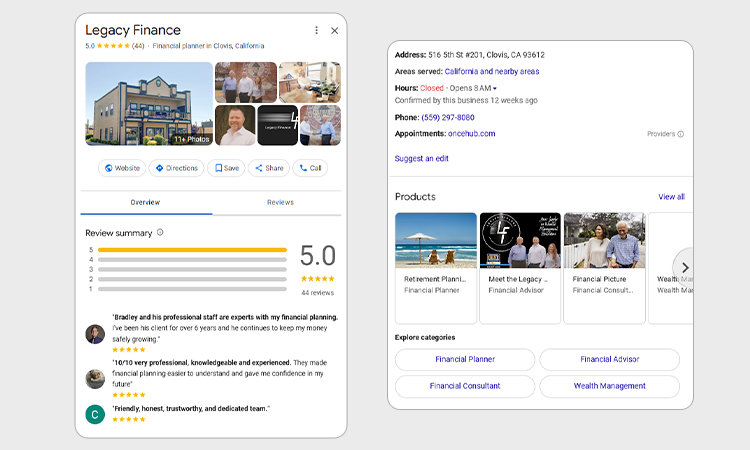This screenshot has height=450, width=750.
Task: Open the man's headshot portrait photo
Action: coord(235,125)
